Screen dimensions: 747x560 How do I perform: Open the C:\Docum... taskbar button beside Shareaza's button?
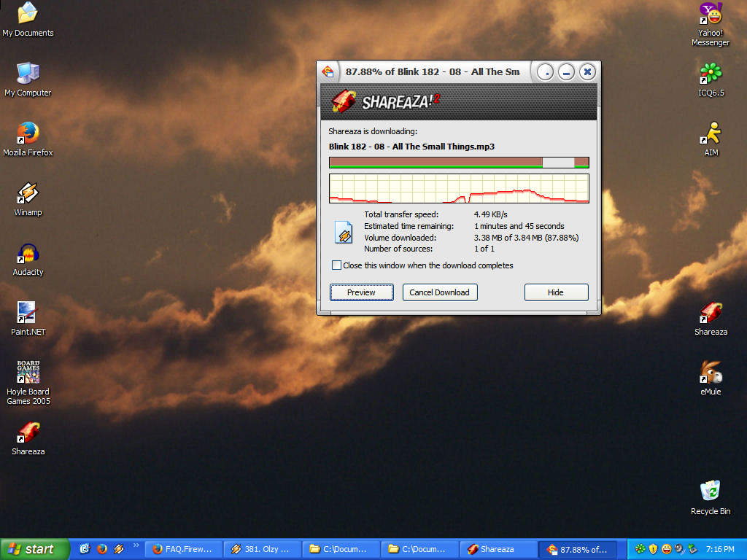(419, 549)
